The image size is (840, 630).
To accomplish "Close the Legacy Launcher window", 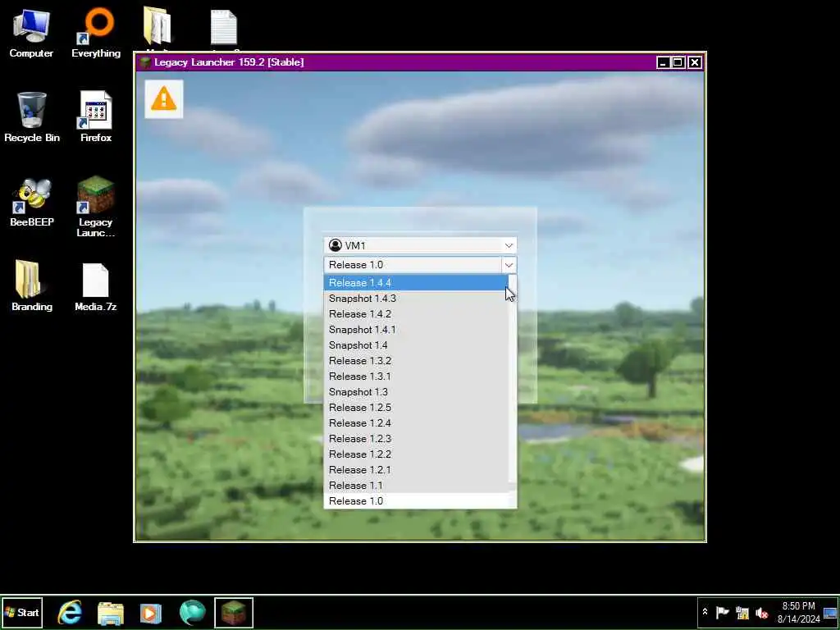I will pos(694,62).
